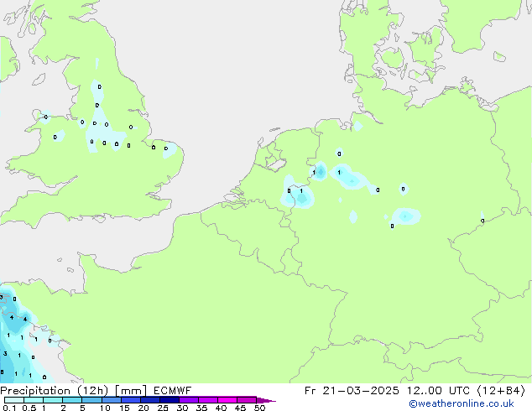Screen dimensions: 532x411
Task: Click the '15' legend scale label
Action: point(124,408)
